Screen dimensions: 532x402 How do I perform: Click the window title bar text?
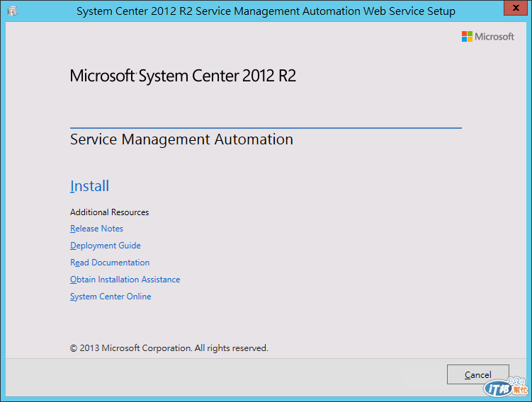[x=266, y=11]
